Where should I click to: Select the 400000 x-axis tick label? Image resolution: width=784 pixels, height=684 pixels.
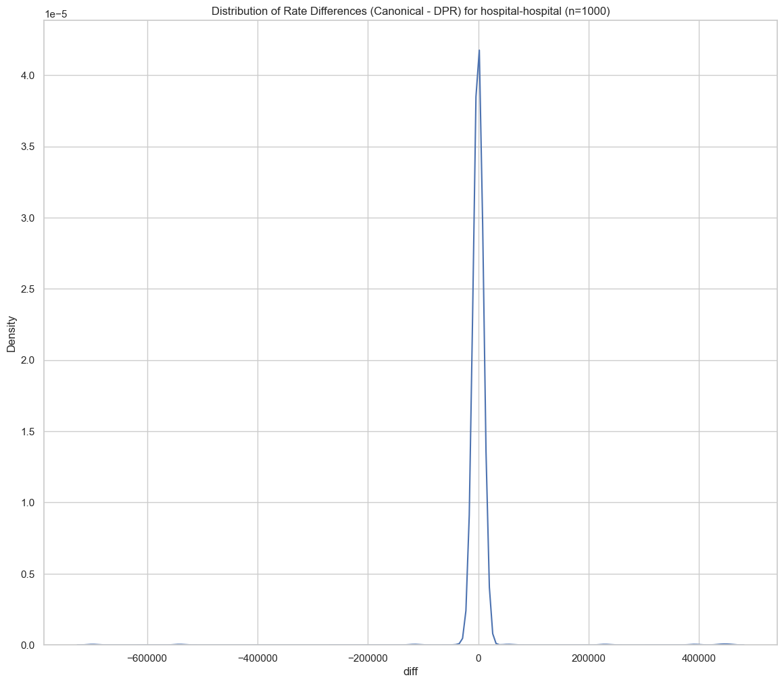click(x=699, y=658)
